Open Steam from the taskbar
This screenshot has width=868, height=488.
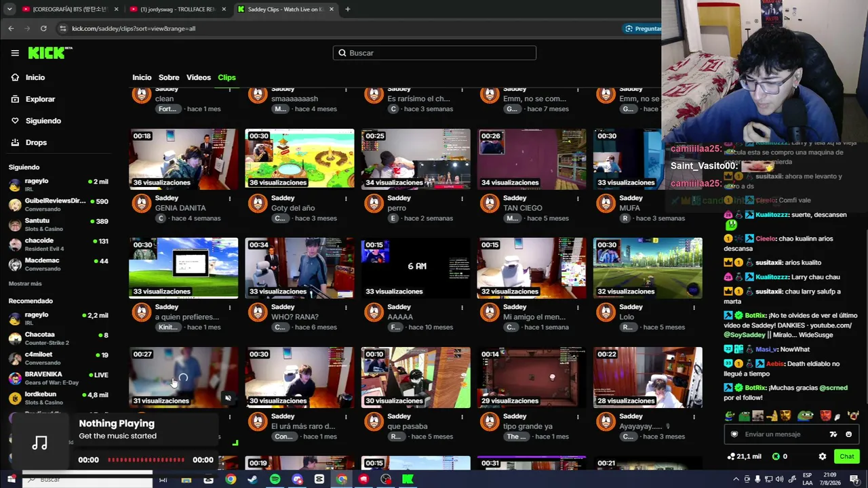[x=252, y=479]
